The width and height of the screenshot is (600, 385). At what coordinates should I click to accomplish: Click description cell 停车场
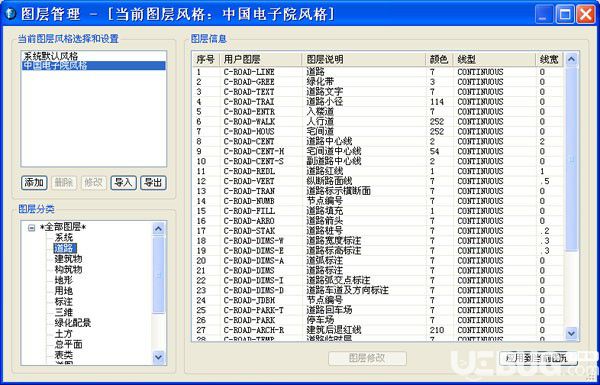(320, 320)
